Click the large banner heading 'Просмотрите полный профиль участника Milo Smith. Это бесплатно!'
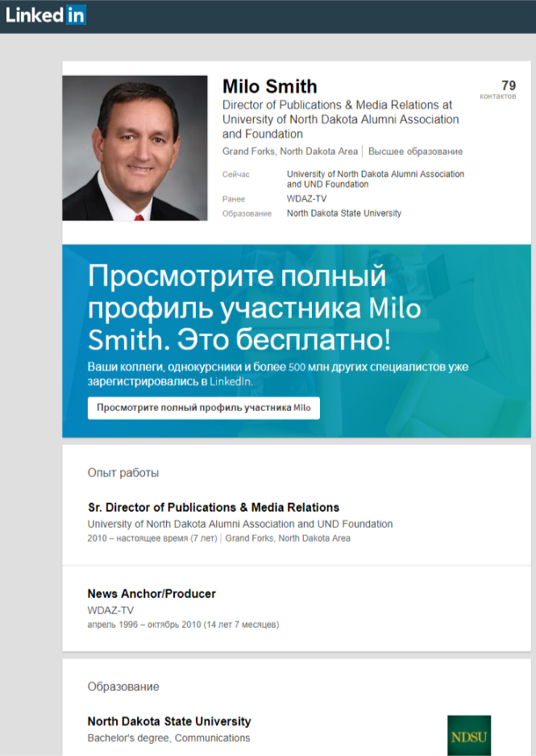Image resolution: width=536 pixels, height=756 pixels. tap(254, 308)
